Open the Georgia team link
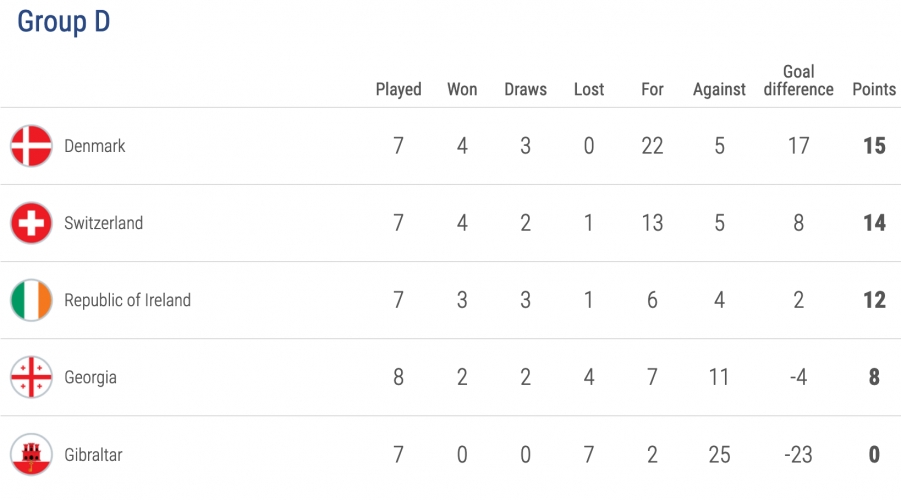The width and height of the screenshot is (901, 500). 90,378
